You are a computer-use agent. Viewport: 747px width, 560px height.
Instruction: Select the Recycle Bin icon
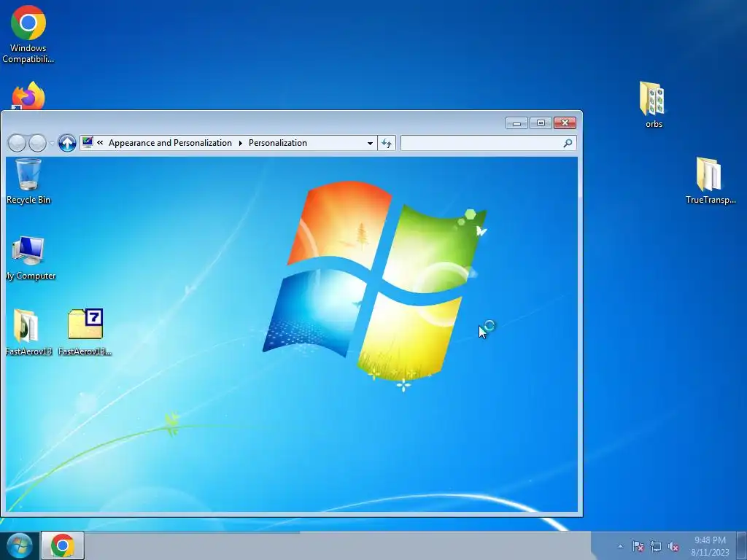[x=28, y=182]
